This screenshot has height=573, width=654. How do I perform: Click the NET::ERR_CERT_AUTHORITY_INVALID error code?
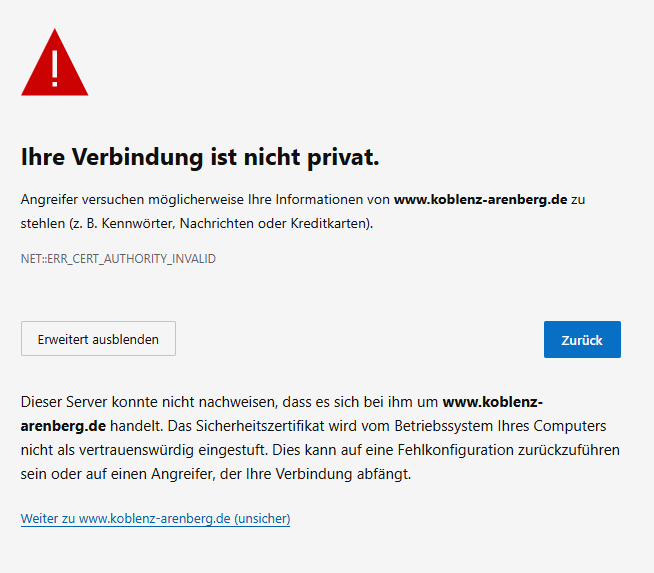(118, 259)
